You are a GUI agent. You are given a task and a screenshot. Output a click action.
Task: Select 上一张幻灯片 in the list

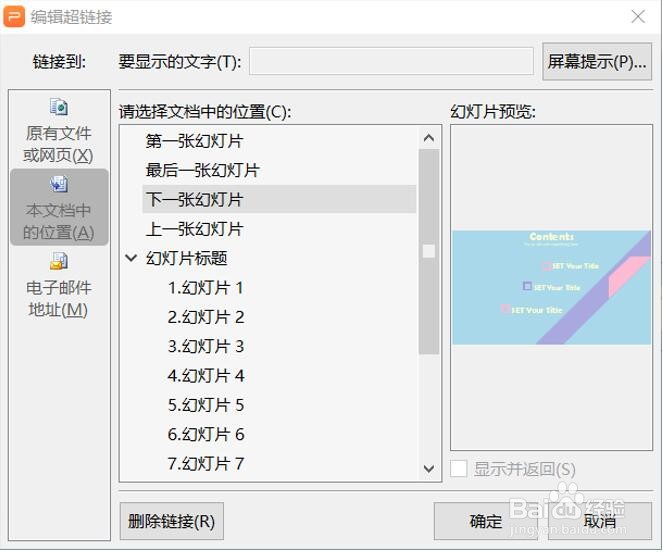[x=279, y=229]
